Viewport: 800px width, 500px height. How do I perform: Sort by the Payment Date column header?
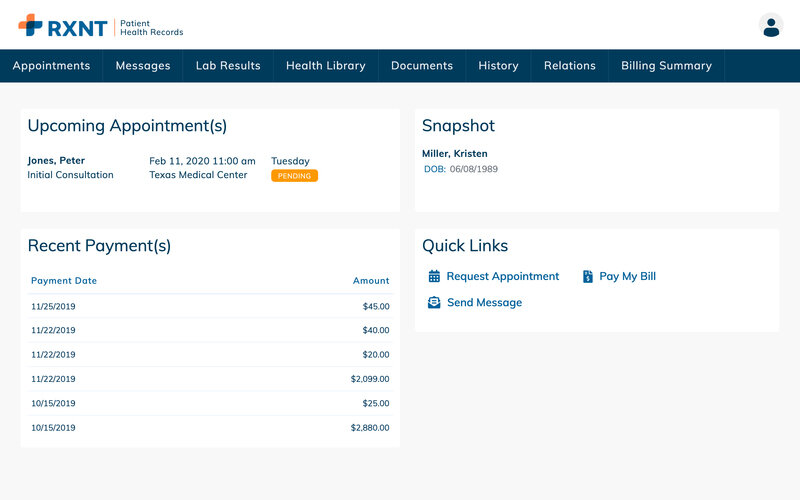(64, 281)
